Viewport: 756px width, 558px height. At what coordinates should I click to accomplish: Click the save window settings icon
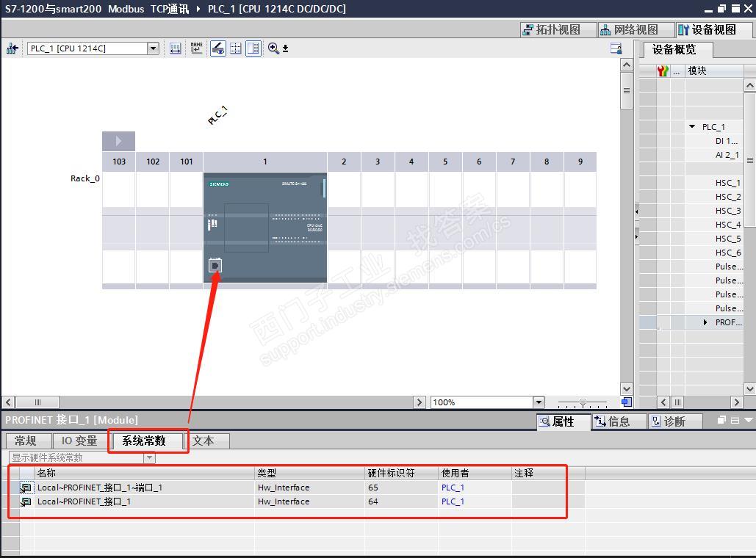(x=616, y=48)
